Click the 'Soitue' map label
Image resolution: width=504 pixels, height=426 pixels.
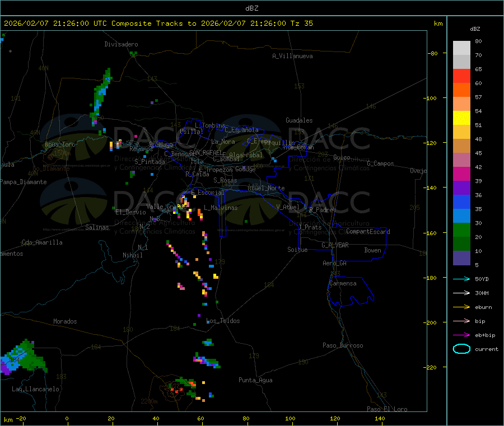[297, 250]
